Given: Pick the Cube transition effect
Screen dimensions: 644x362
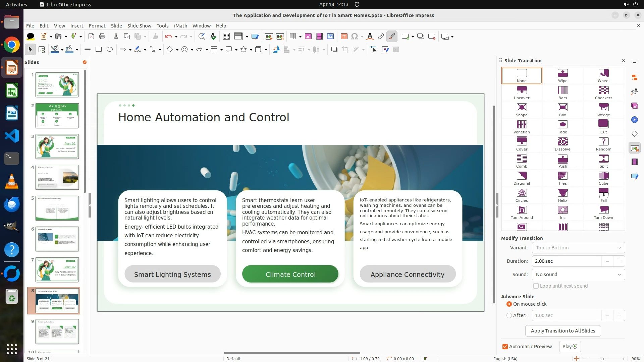Looking at the screenshot, I should [603, 178].
